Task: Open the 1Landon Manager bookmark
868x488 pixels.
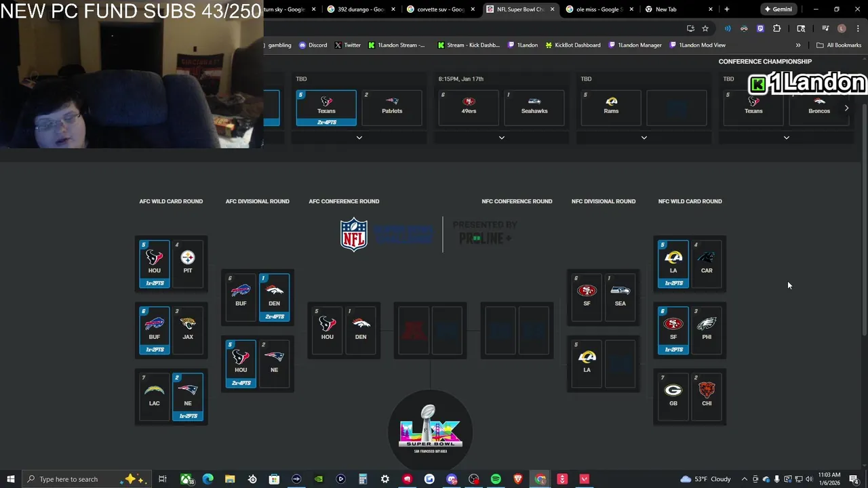Action: [635, 45]
